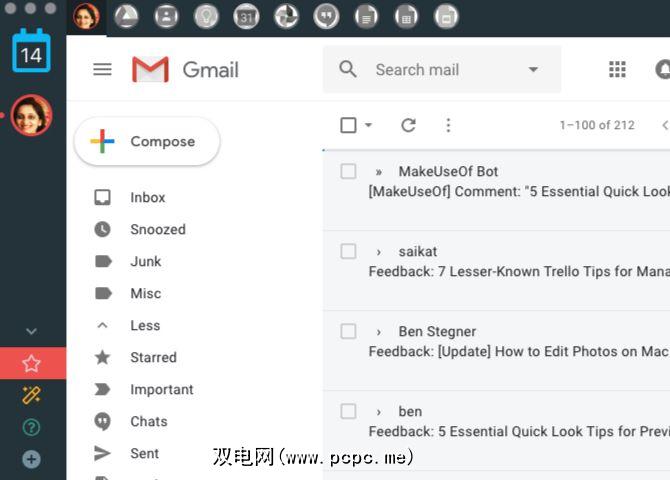Open the select options dropdown arrow
This screenshot has height=480, width=670.
tap(368, 125)
